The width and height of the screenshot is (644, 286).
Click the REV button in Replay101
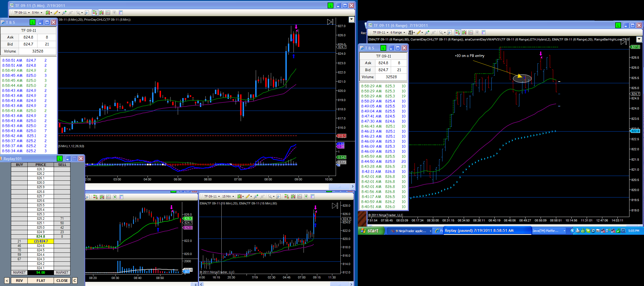point(19,280)
